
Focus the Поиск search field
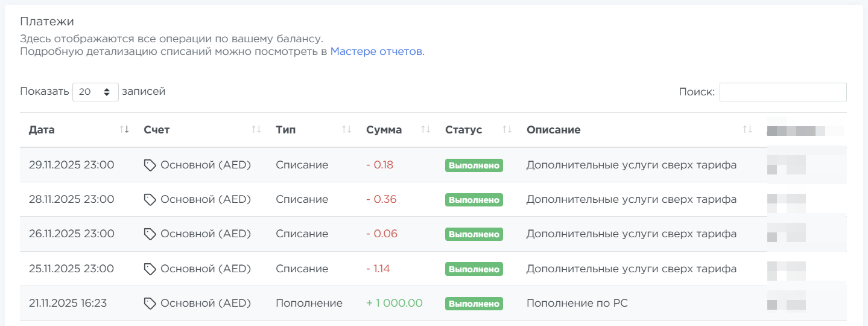click(x=782, y=92)
